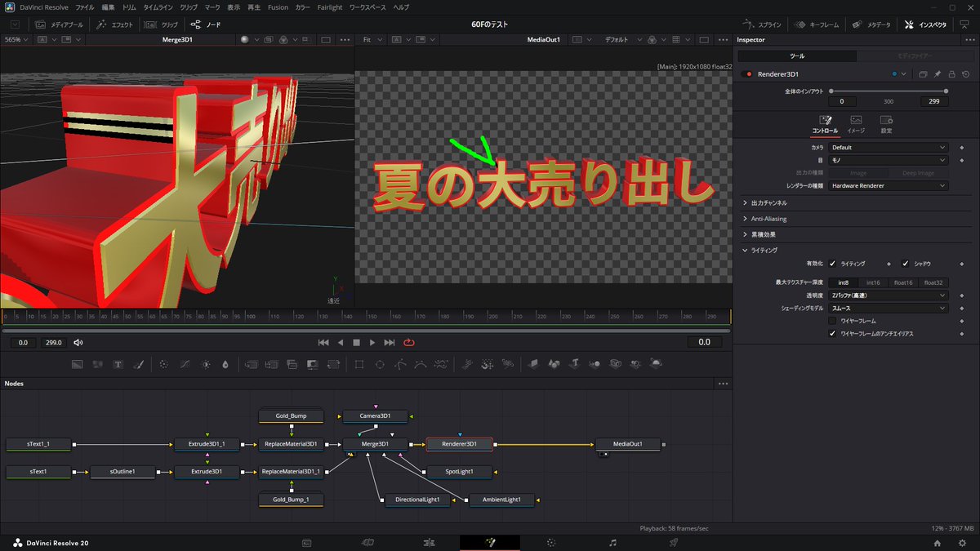Switch to the Color page
Viewport: 980px width, 551px height.
click(551, 542)
